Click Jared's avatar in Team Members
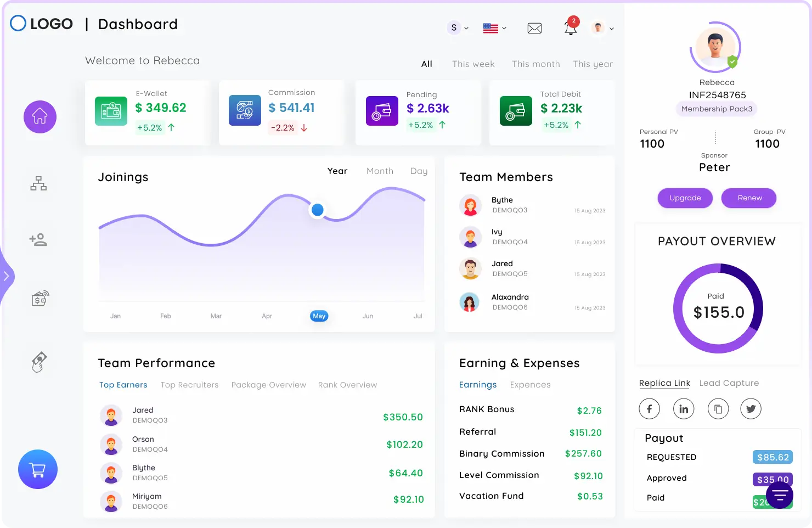Viewport: 812px width, 528px height. [470, 269]
